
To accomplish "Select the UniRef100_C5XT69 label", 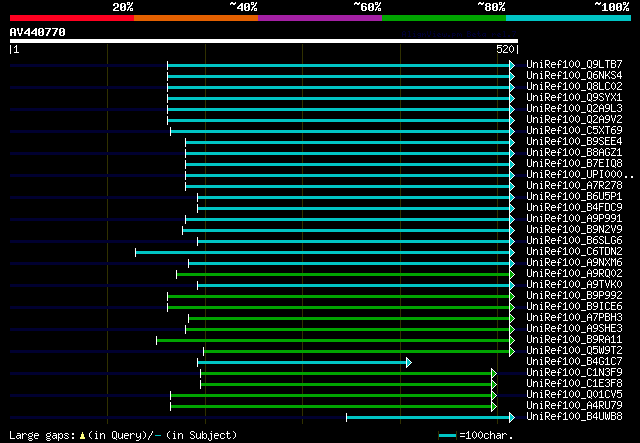I will point(574,131).
